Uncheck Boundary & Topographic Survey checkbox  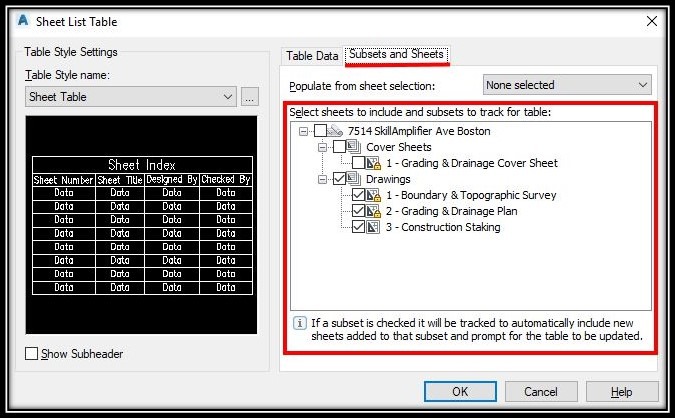point(358,195)
